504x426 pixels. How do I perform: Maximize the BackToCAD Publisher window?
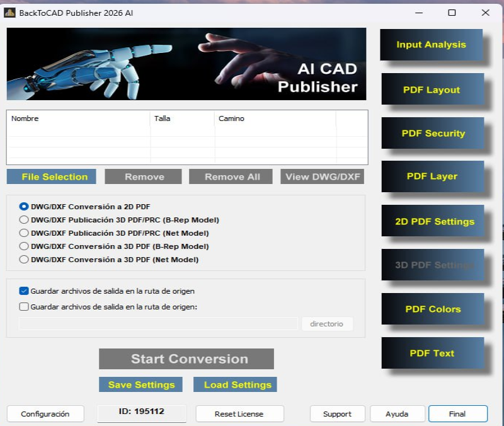pyautogui.click(x=452, y=13)
